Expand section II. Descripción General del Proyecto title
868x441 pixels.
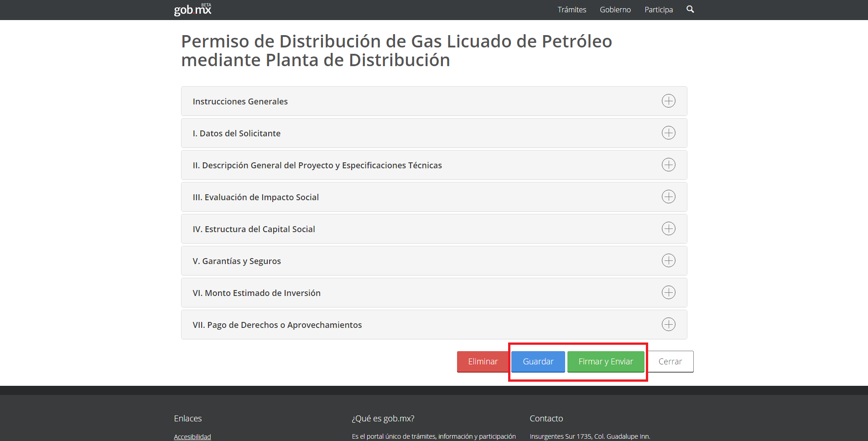point(317,165)
